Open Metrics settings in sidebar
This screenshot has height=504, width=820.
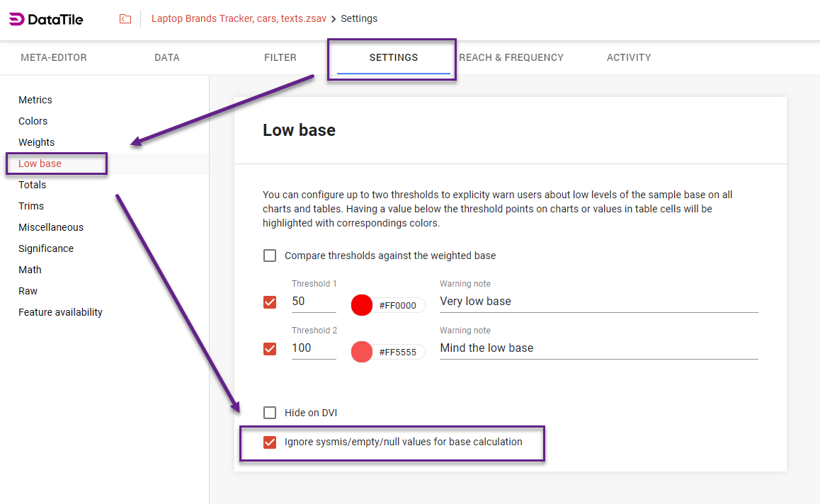click(x=35, y=100)
